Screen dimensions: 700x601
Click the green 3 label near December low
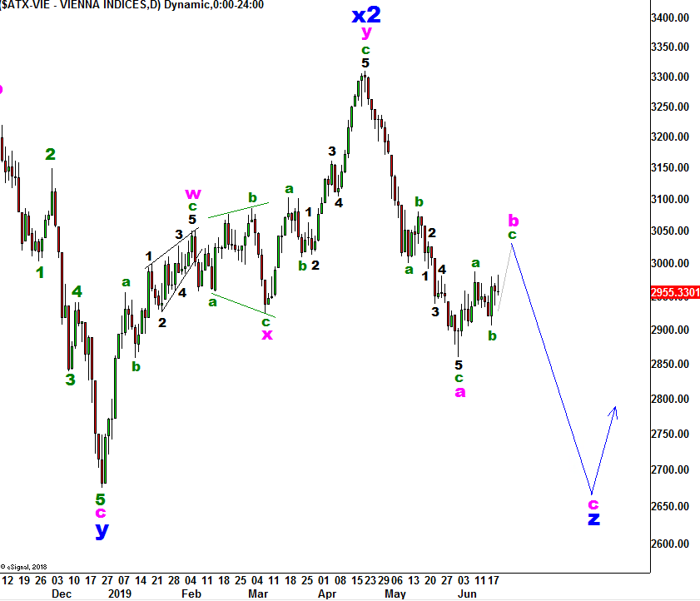pos(71,380)
